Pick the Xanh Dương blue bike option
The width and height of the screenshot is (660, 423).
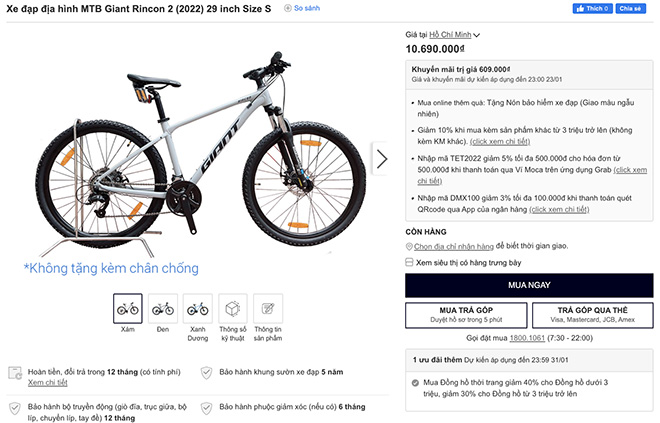[197, 307]
